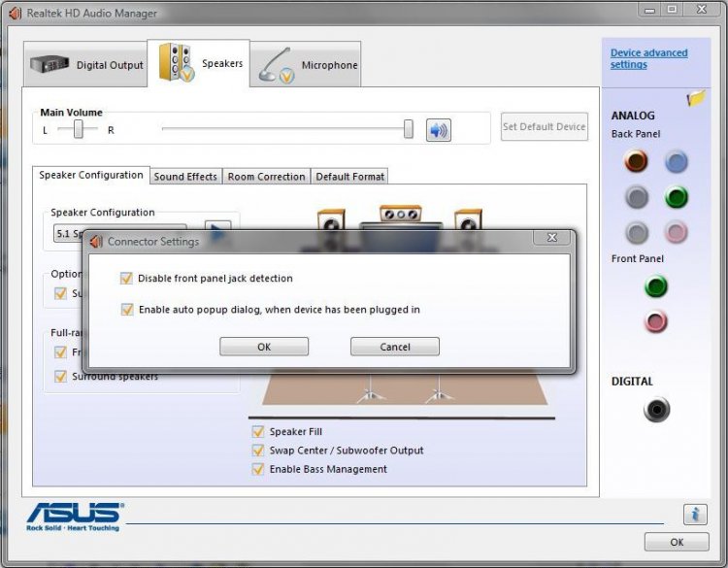Click the pink front panel jack
This screenshot has width=728, height=568.
click(x=656, y=321)
